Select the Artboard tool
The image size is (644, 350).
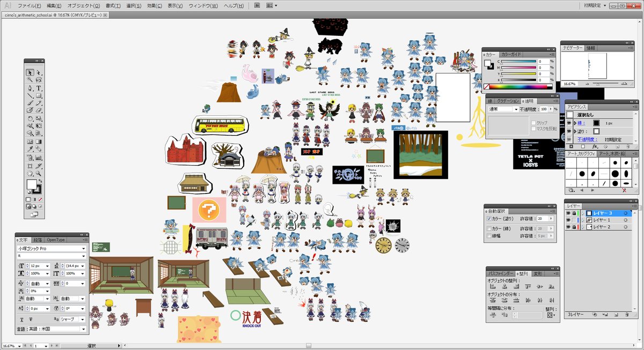30,167
